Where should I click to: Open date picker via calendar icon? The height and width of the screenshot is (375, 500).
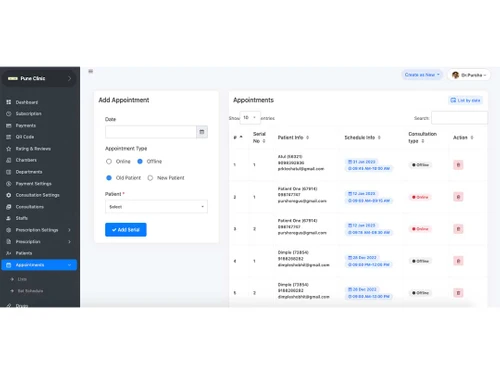pyautogui.click(x=202, y=132)
